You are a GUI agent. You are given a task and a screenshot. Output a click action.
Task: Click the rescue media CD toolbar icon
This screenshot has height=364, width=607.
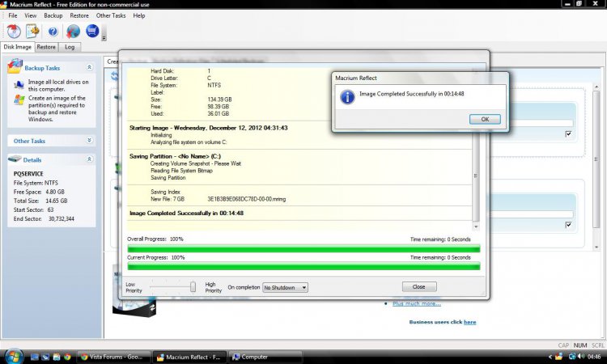(x=14, y=31)
